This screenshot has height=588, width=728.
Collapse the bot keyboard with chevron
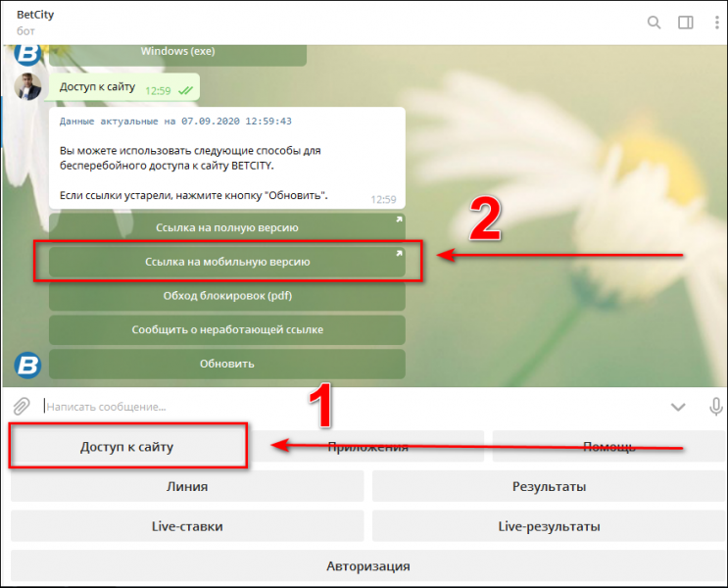point(678,408)
